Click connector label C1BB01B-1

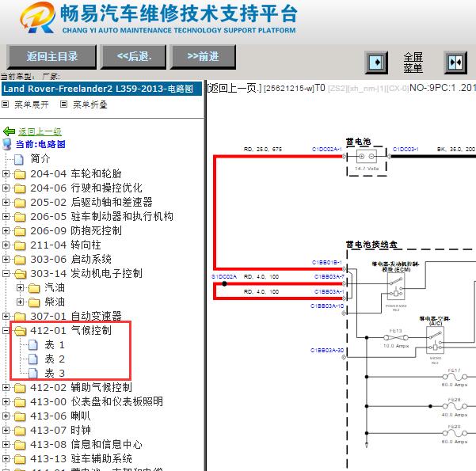pyautogui.click(x=326, y=262)
